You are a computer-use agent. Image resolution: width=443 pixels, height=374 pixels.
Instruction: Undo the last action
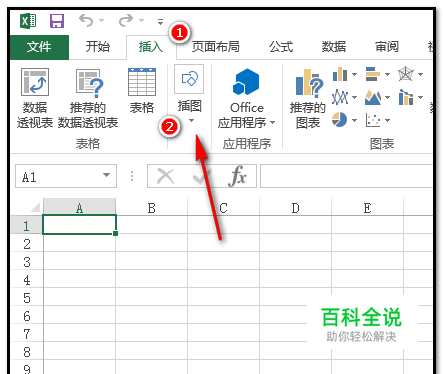click(x=86, y=21)
